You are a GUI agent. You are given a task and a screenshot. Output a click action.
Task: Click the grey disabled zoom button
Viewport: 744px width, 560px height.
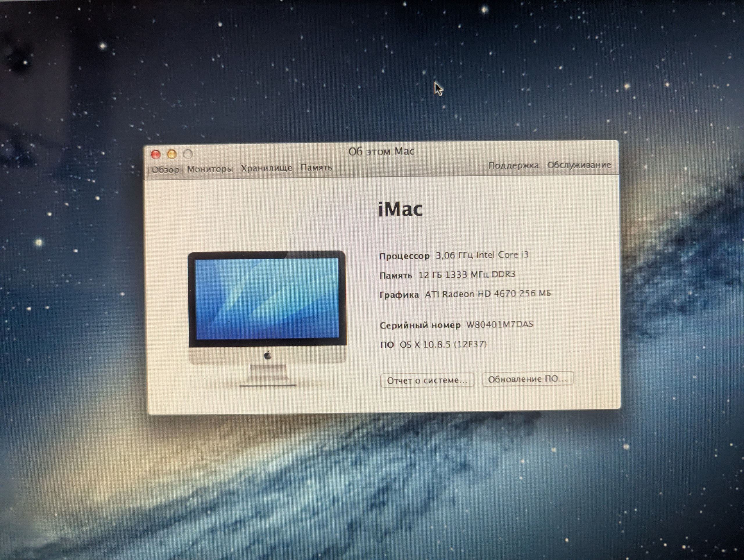[x=188, y=154]
